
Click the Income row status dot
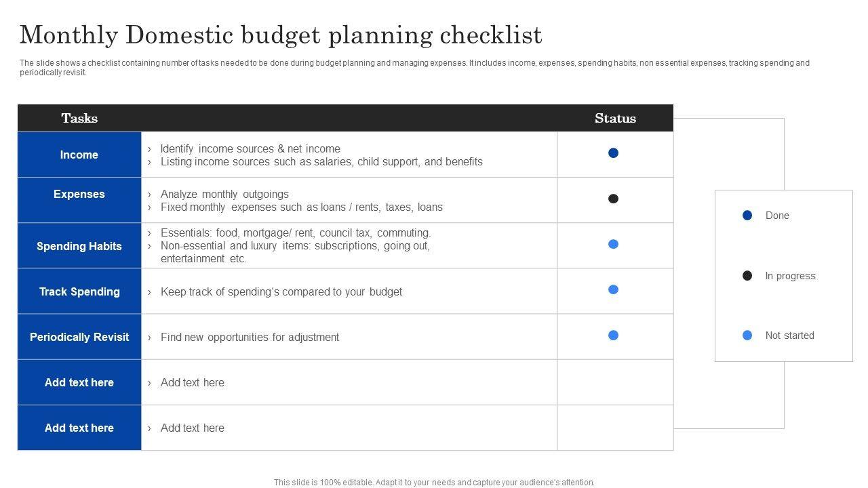(613, 153)
